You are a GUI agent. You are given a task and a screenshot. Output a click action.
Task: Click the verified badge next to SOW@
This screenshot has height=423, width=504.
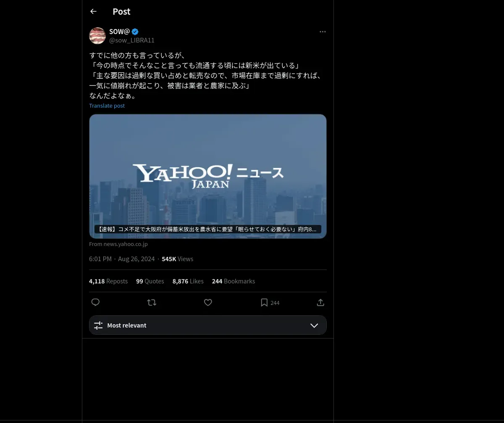coord(135,32)
